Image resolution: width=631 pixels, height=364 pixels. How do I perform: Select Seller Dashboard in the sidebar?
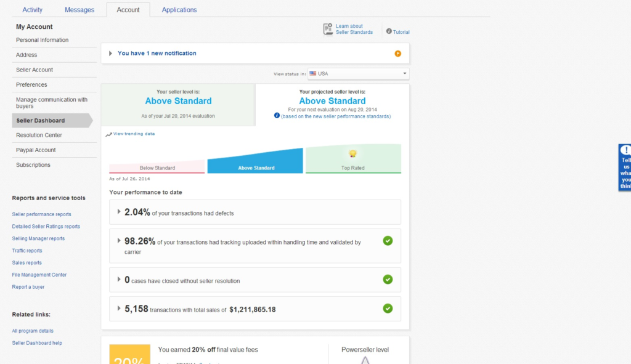(x=52, y=120)
